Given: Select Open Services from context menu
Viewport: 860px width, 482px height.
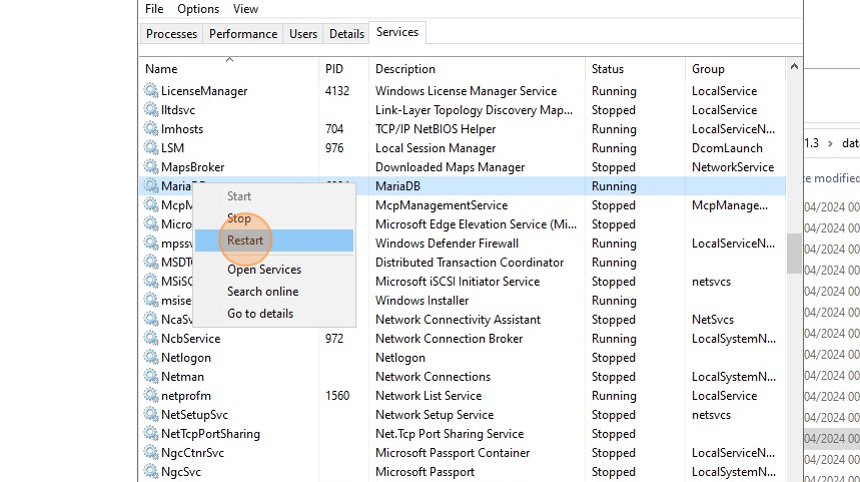Looking at the screenshot, I should point(264,269).
